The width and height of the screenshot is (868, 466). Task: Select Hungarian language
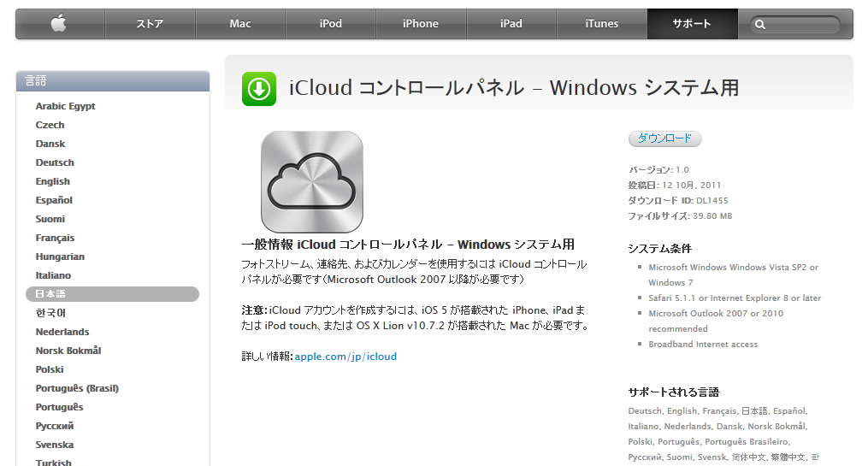coord(60,257)
